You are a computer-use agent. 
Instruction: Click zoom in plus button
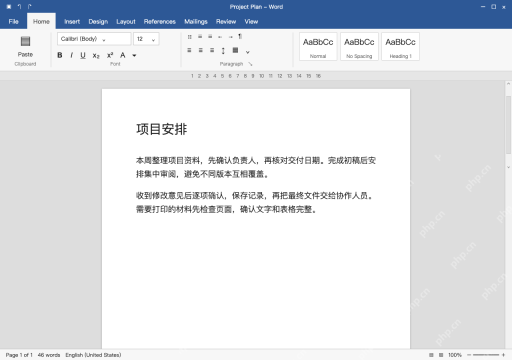tap(503, 355)
